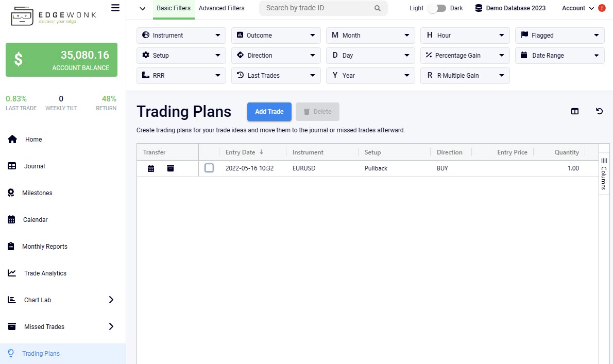Image resolution: width=613 pixels, height=364 pixels.
Task: Open the Hour filter dropdown
Action: click(x=465, y=35)
